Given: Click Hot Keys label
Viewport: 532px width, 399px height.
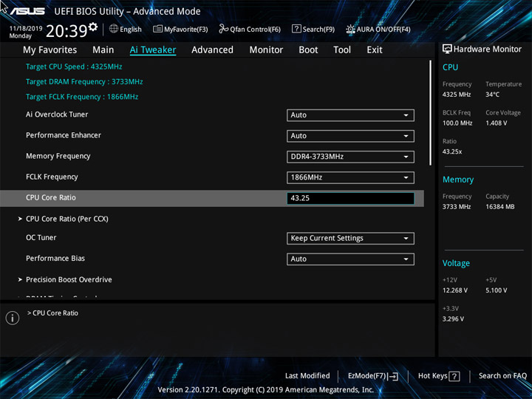Looking at the screenshot, I should pyautogui.click(x=432, y=375).
